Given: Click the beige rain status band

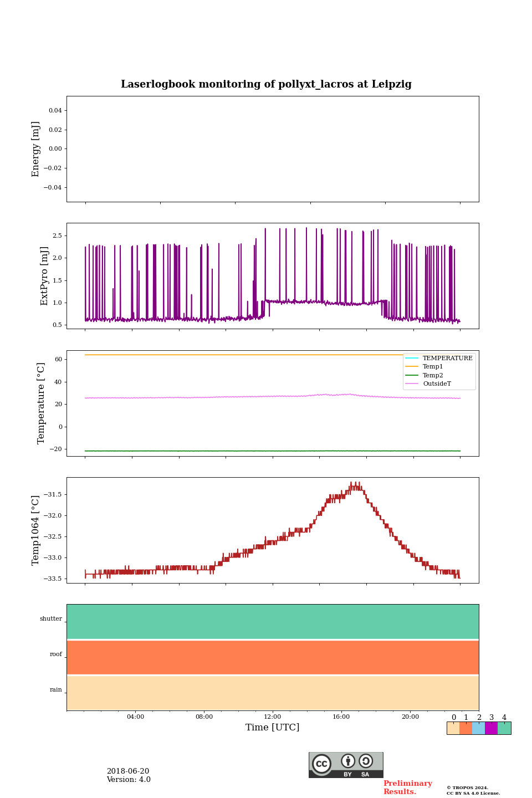Looking at the screenshot, I should pyautogui.click(x=273, y=693).
